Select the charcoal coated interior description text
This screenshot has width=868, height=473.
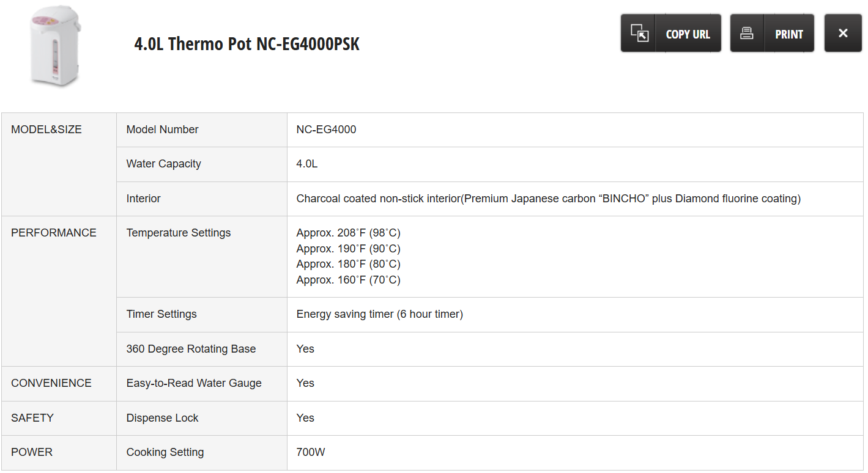(x=548, y=199)
